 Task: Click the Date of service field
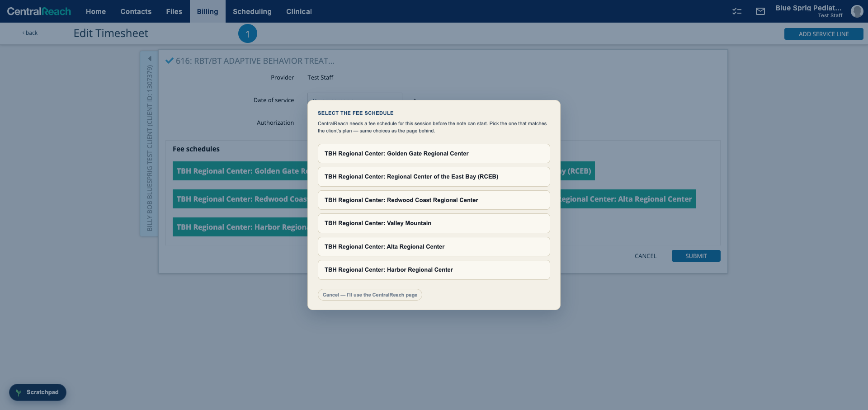tap(355, 97)
